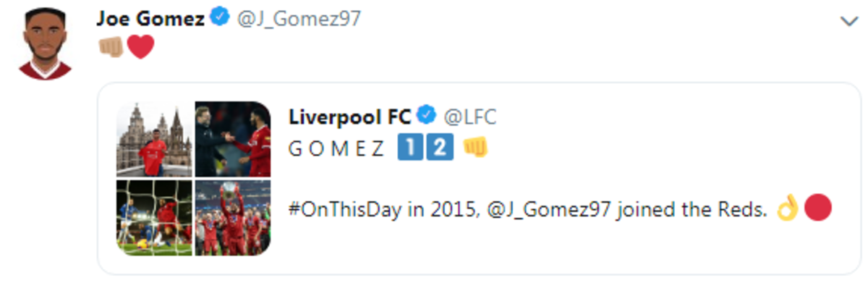Click Liverpool FC's verified badge
Viewport: 868px width, 283px height.
(427, 116)
